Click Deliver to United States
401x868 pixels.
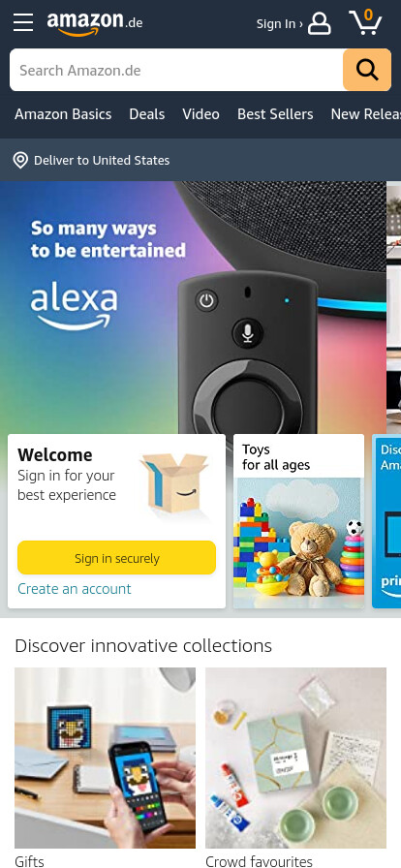(102, 161)
